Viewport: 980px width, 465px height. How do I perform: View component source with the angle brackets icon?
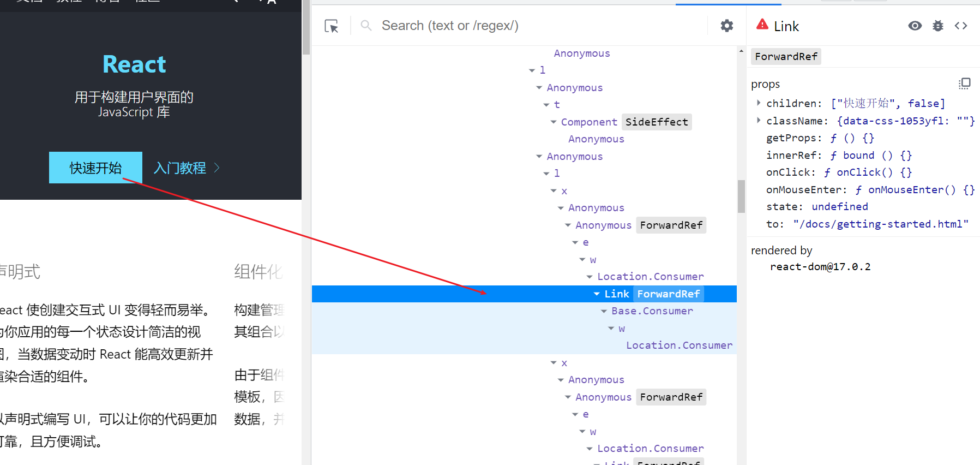[x=961, y=26]
